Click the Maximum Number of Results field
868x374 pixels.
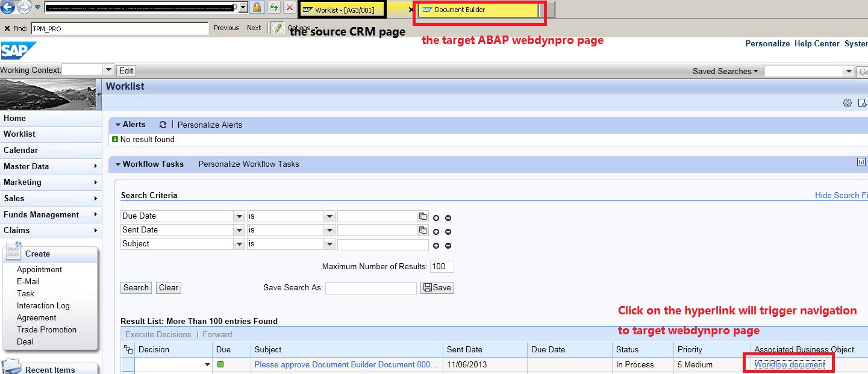pos(442,267)
